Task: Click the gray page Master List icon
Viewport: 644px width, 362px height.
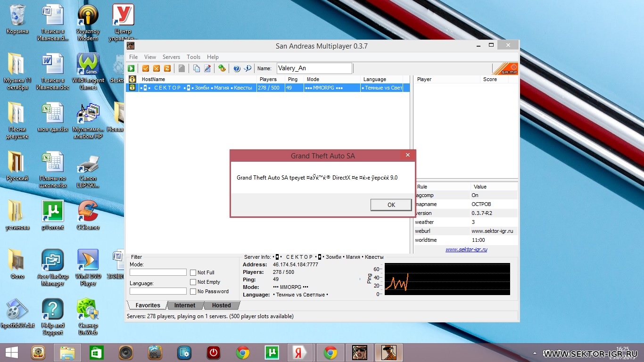Action: 182,68
